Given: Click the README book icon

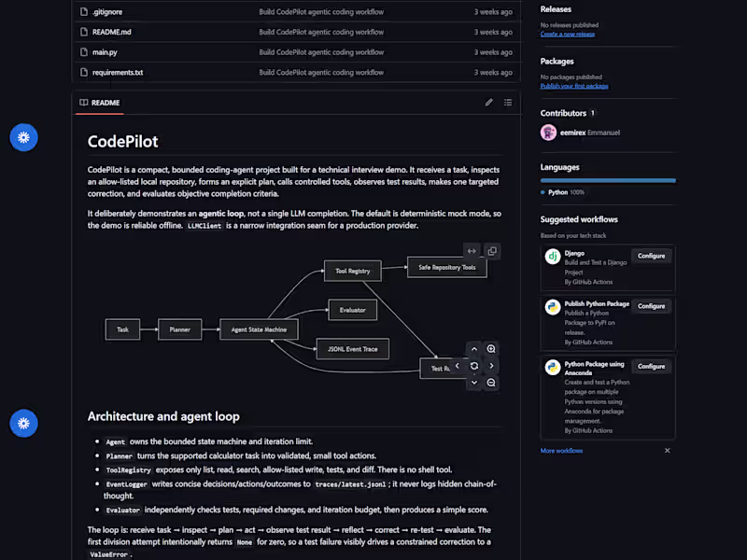Looking at the screenshot, I should pos(84,103).
